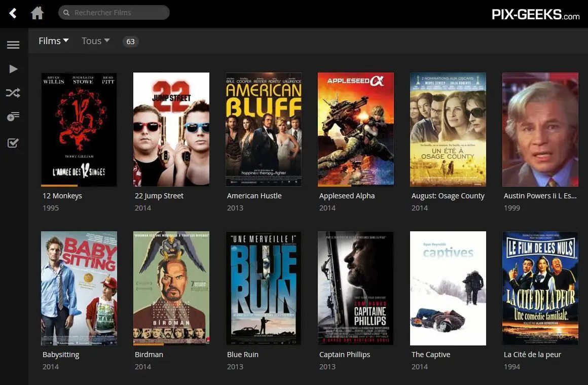
Task: Open the Un été à Osage County poster
Action: click(448, 129)
